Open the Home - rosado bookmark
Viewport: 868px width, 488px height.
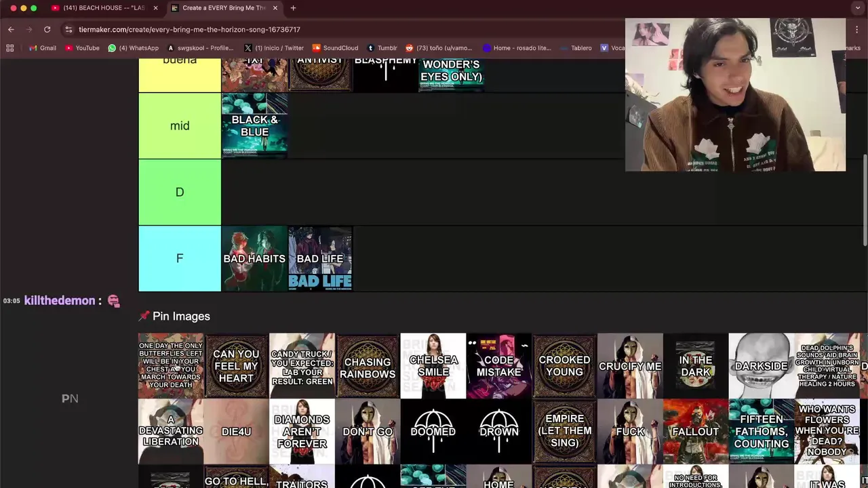tap(517, 48)
